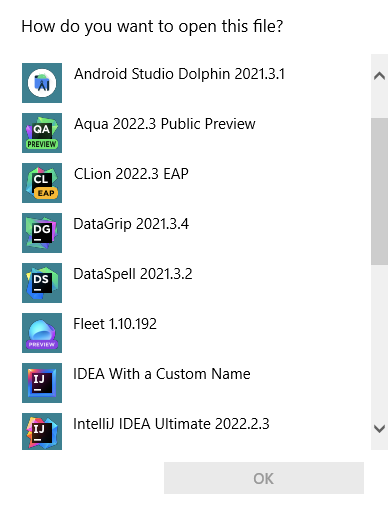388x515 pixels.
Task: Click the scrollbar down arrow
Action: (x=379, y=428)
